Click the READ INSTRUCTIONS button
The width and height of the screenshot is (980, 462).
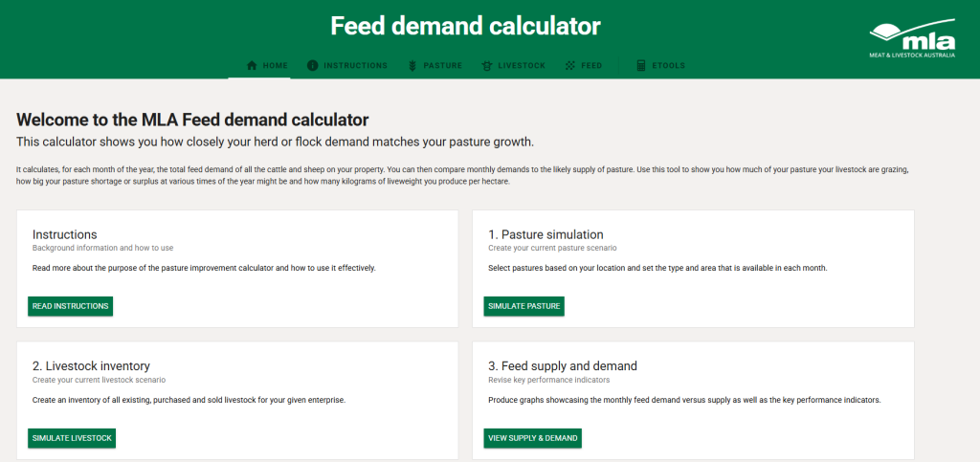tap(71, 306)
